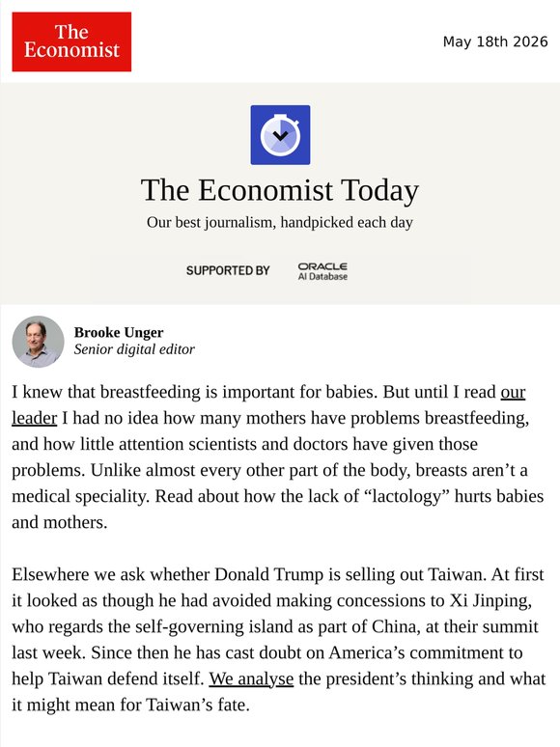560x747 pixels.
Task: Click the "Our best journalism" tagline
Action: click(x=280, y=223)
